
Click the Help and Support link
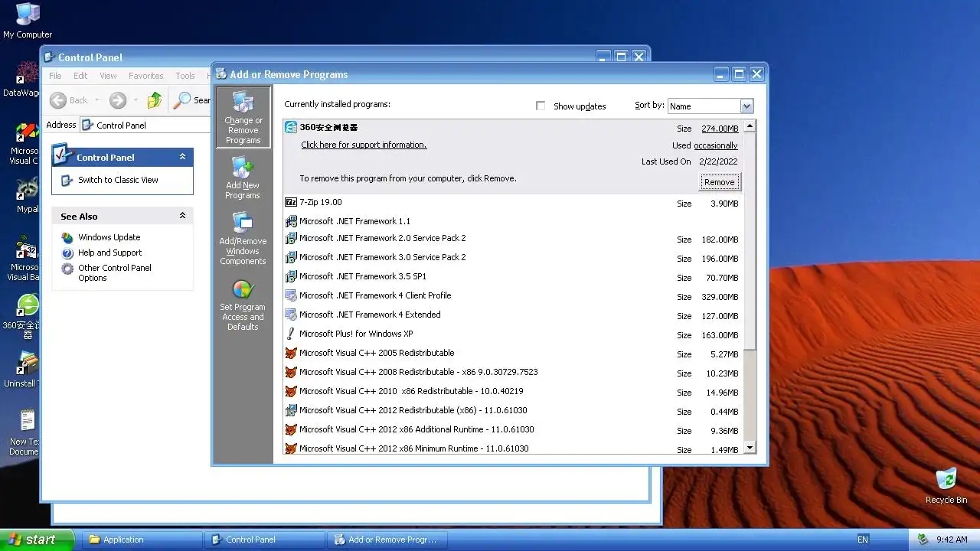(x=109, y=253)
